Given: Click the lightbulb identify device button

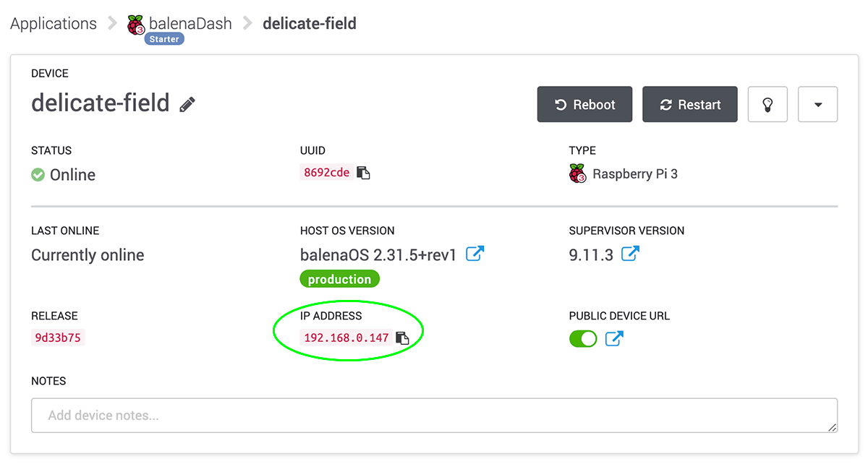Looking at the screenshot, I should pyautogui.click(x=767, y=105).
